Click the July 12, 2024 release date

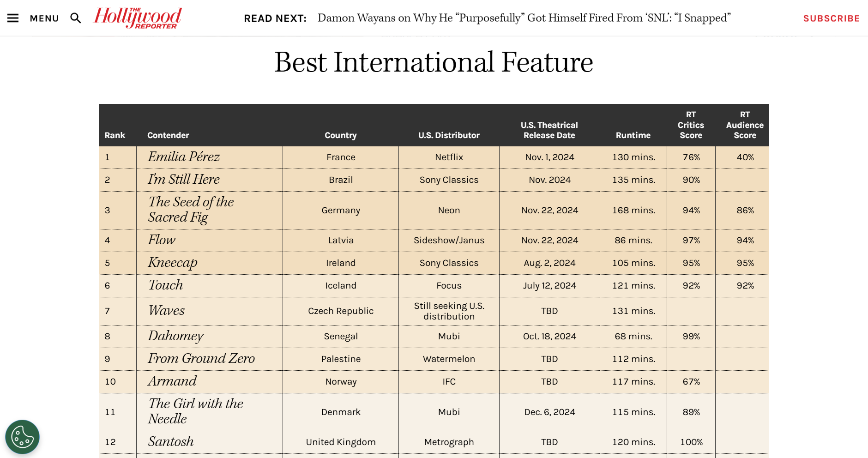(x=549, y=286)
